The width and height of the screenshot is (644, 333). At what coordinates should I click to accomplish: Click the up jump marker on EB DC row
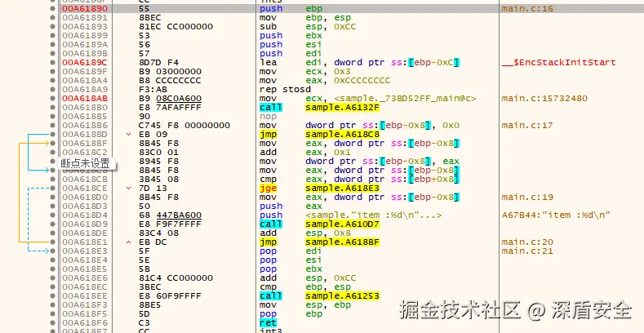pos(128,242)
